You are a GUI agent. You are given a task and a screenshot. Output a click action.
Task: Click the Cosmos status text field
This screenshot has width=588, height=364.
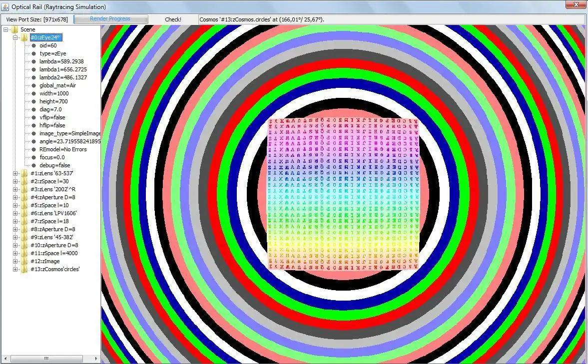[392, 19]
